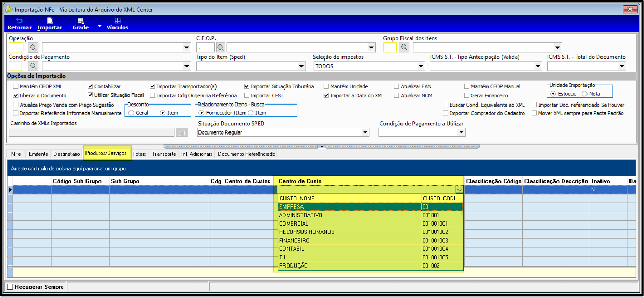Toggle Liberar o Documento checkbox

click(x=16, y=96)
